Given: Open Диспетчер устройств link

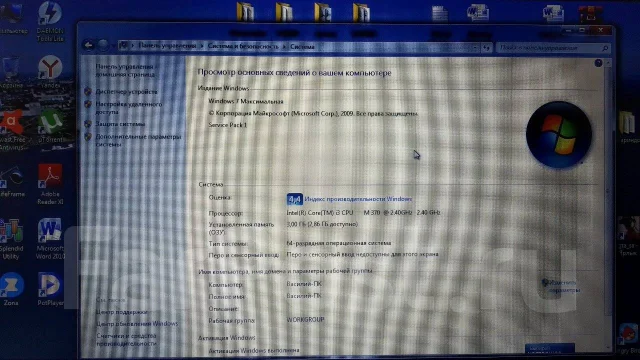Looking at the screenshot, I should point(126,91).
